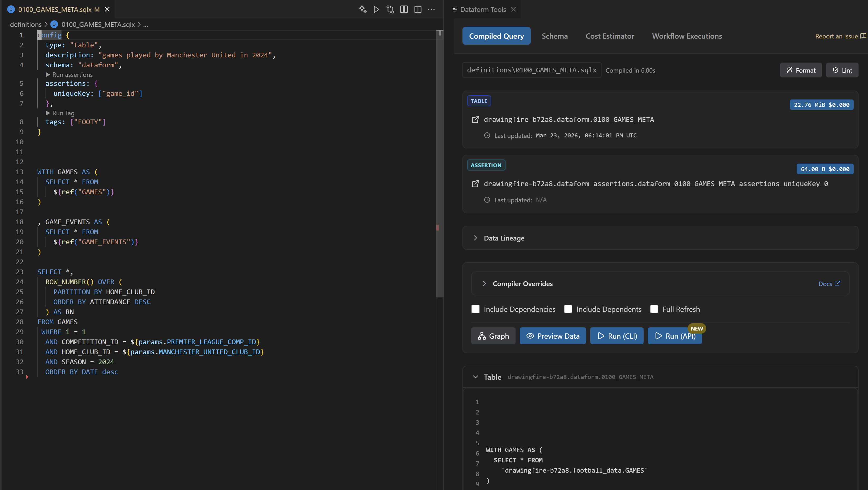Click the sparkle AI icon in editor toolbar

click(362, 9)
